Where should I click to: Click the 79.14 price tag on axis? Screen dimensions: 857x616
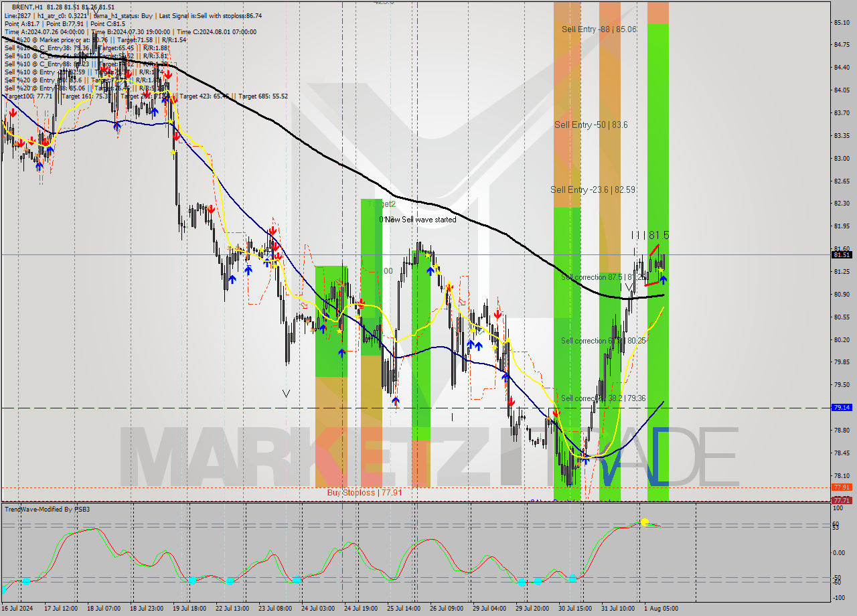(842, 407)
